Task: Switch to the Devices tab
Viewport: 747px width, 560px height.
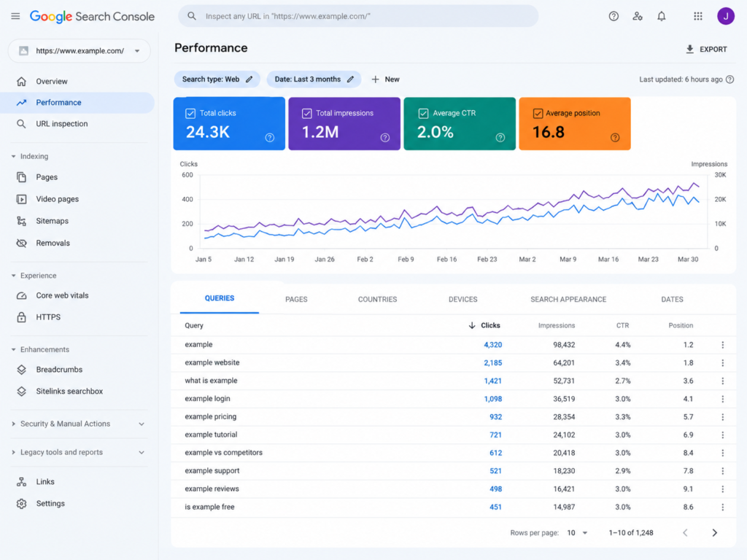Action: point(462,300)
